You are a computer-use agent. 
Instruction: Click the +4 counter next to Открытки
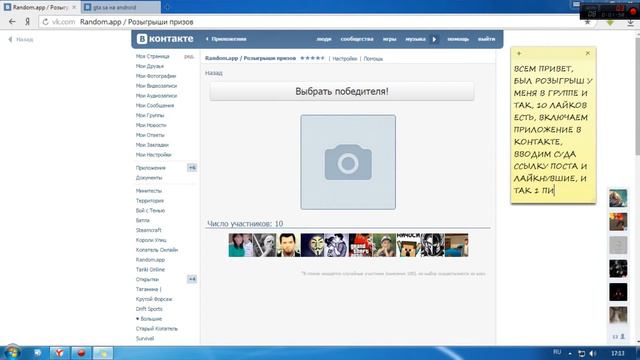click(192, 279)
